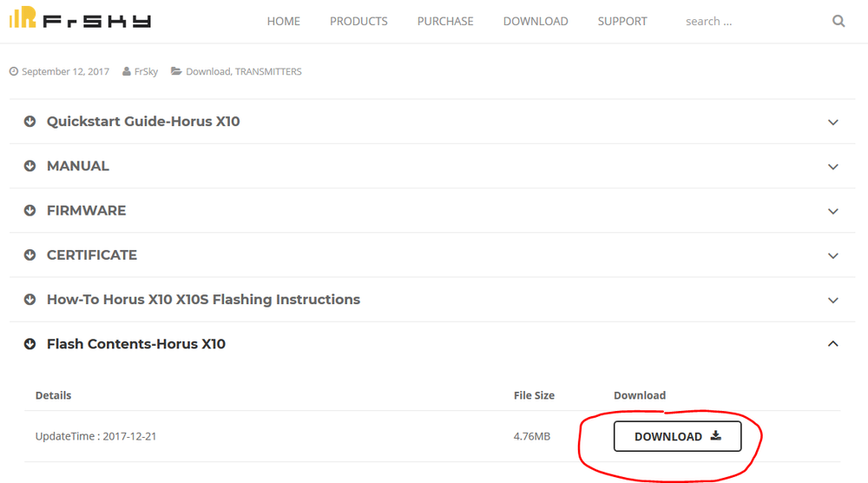Collapse the Flash Contents-Horus X10 section
The image size is (868, 483).
tap(833, 344)
